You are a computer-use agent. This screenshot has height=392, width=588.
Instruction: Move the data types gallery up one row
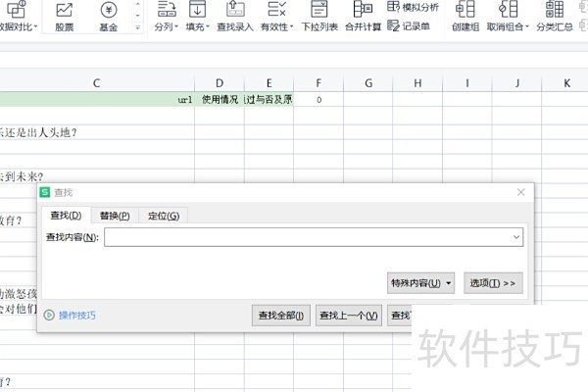(137, 4)
